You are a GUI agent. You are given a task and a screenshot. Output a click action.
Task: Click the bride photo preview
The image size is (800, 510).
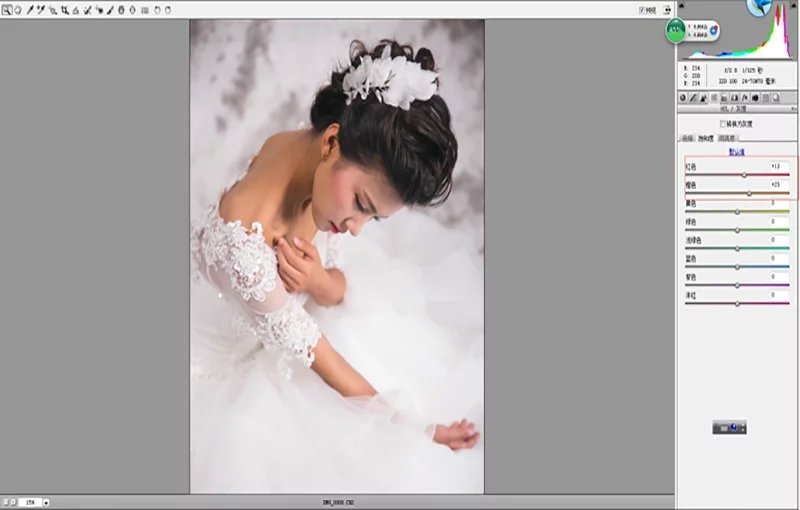pyautogui.click(x=337, y=257)
